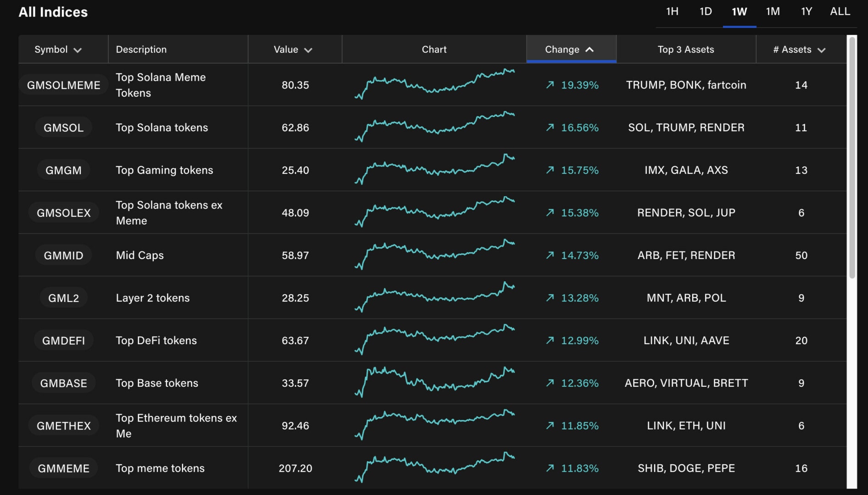Open the Top Gaming tokens index
Image resolution: width=868 pixels, height=495 pixels.
[x=164, y=170]
